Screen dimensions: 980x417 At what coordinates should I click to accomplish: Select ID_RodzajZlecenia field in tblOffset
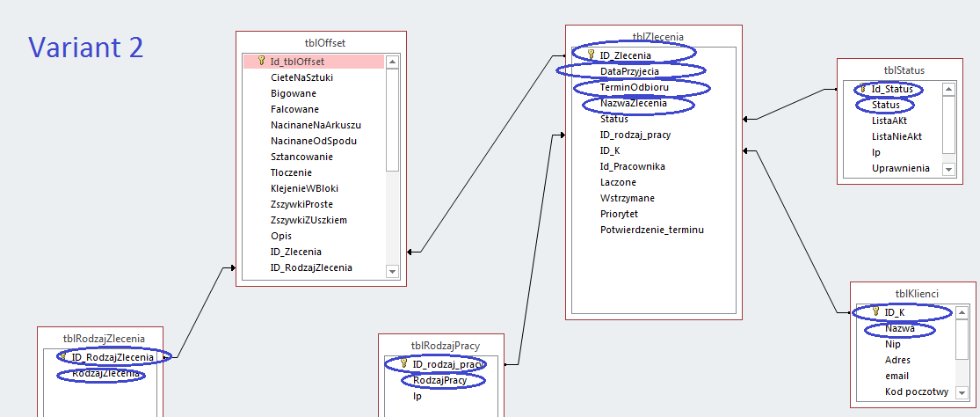pos(310,267)
